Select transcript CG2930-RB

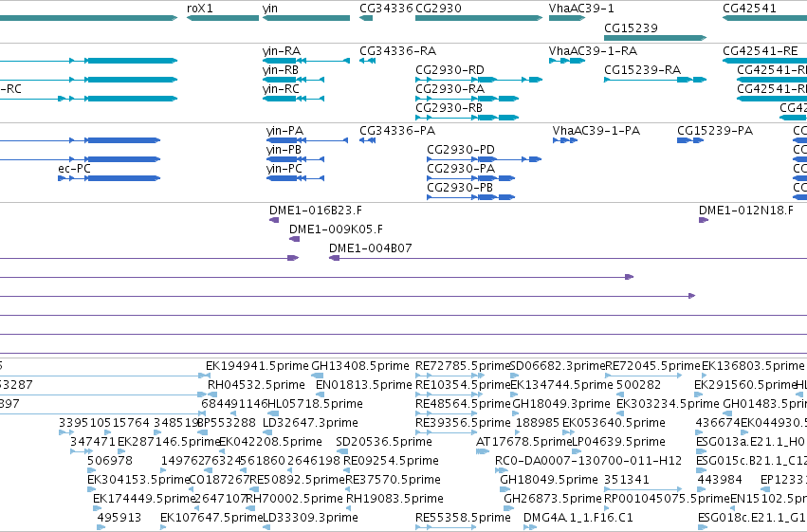coord(467,118)
